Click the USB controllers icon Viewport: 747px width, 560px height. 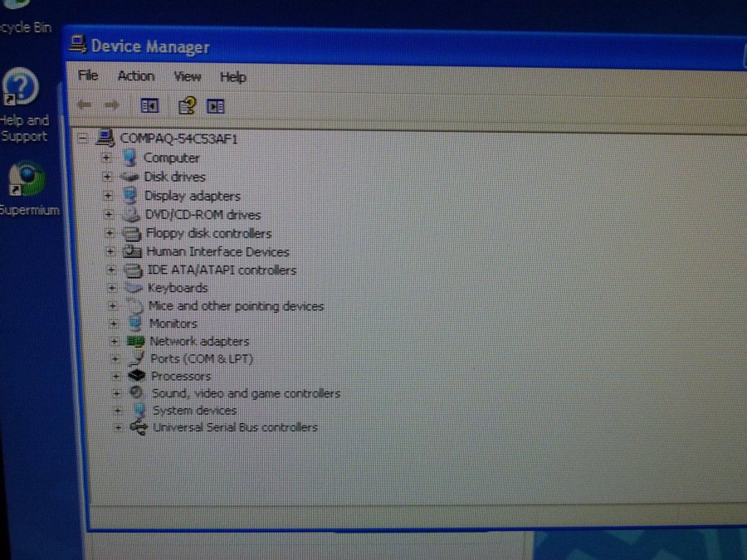139,426
